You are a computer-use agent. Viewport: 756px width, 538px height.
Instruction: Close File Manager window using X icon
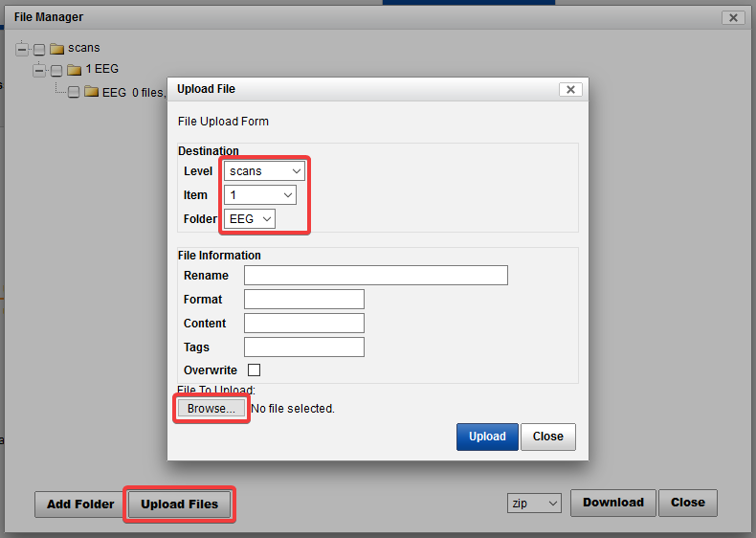(733, 17)
